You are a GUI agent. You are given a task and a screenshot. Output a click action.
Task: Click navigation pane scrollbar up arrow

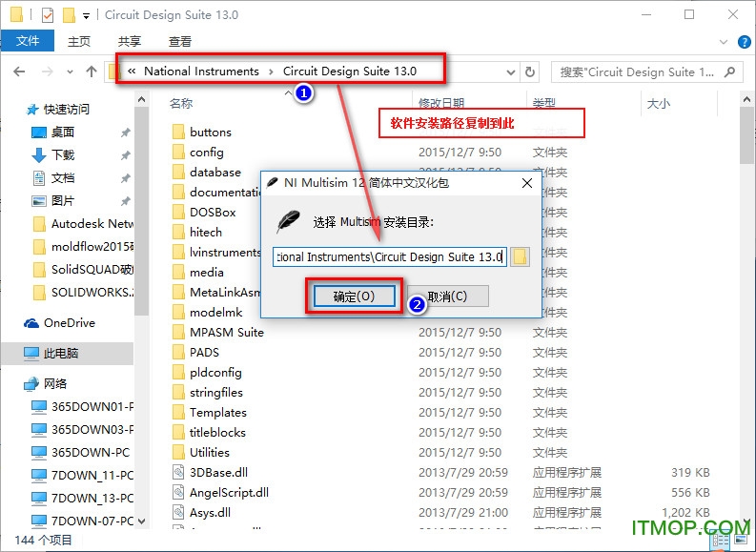click(x=141, y=99)
